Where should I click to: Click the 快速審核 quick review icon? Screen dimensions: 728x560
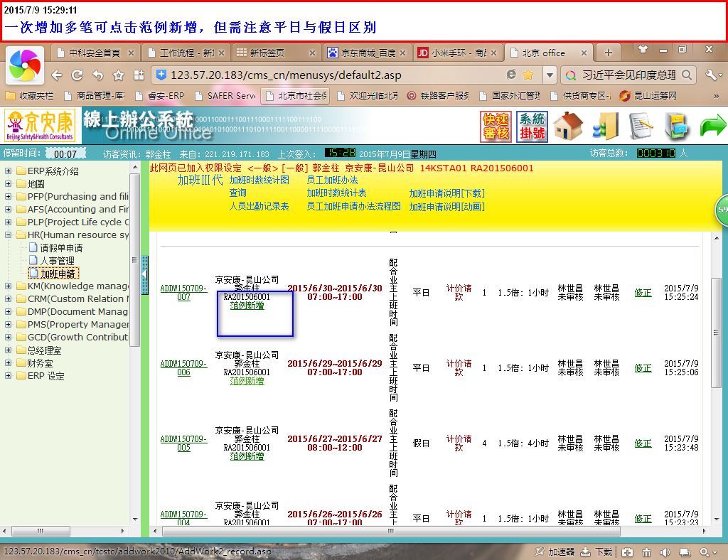pyautogui.click(x=496, y=126)
